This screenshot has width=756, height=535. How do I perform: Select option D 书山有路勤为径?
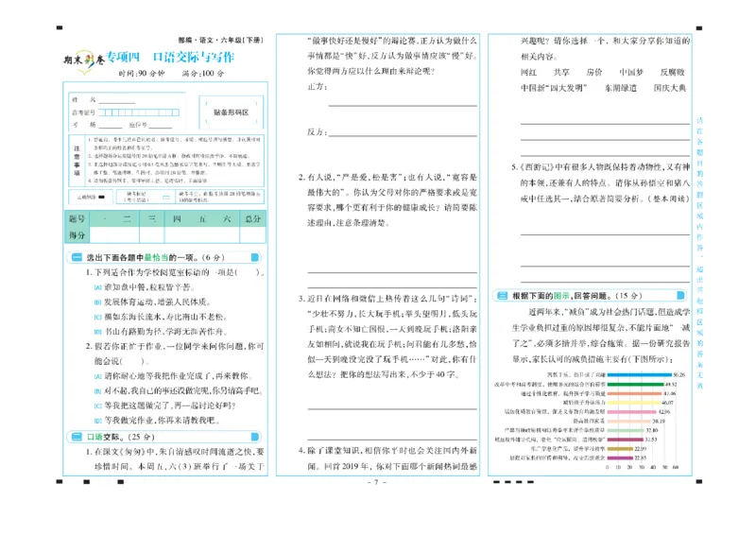coord(161,332)
